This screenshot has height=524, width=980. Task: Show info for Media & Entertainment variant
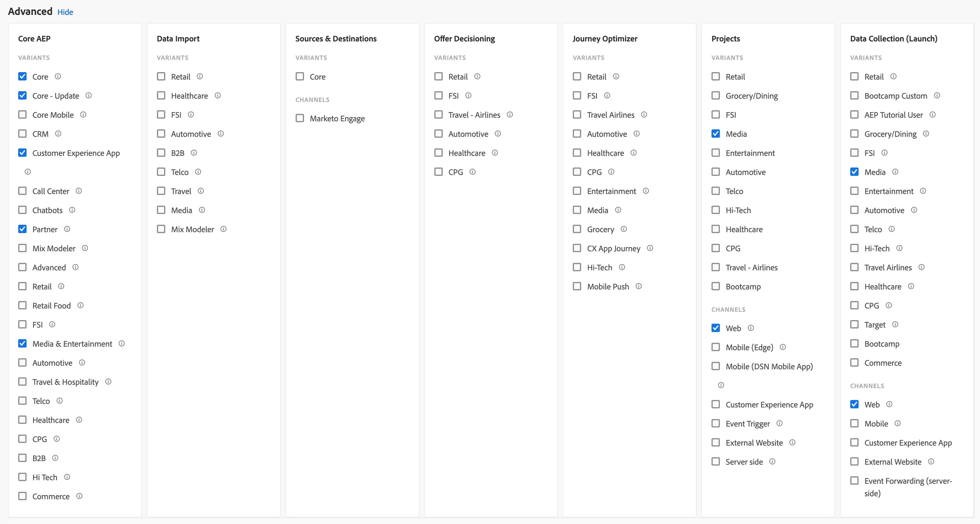pos(122,343)
